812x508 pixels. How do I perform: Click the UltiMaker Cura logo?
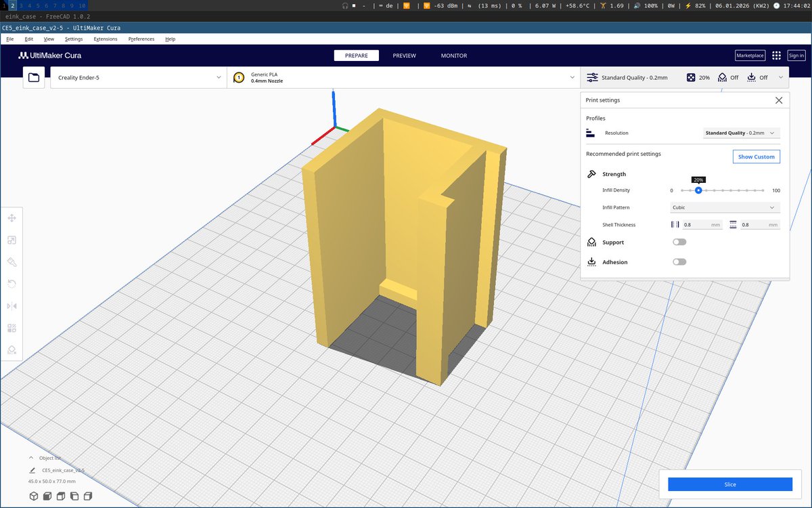(x=50, y=56)
